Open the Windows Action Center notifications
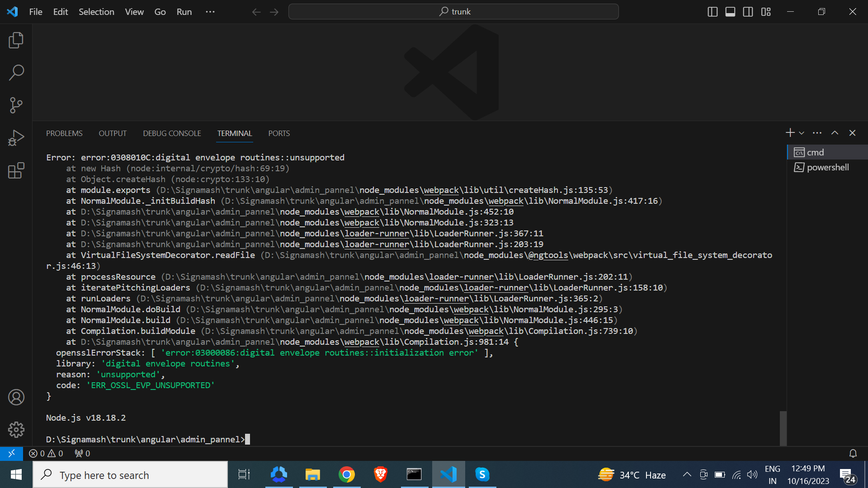Viewport: 868px width, 488px height. coord(848,475)
